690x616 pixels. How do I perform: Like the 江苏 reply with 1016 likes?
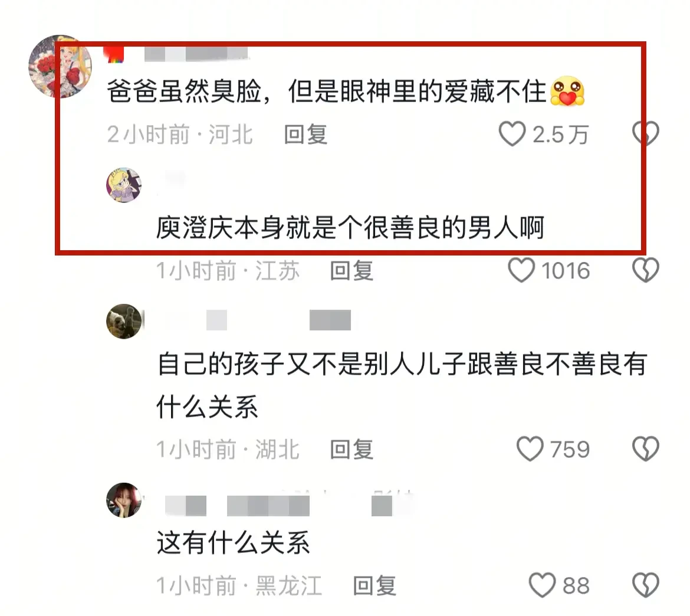click(521, 270)
